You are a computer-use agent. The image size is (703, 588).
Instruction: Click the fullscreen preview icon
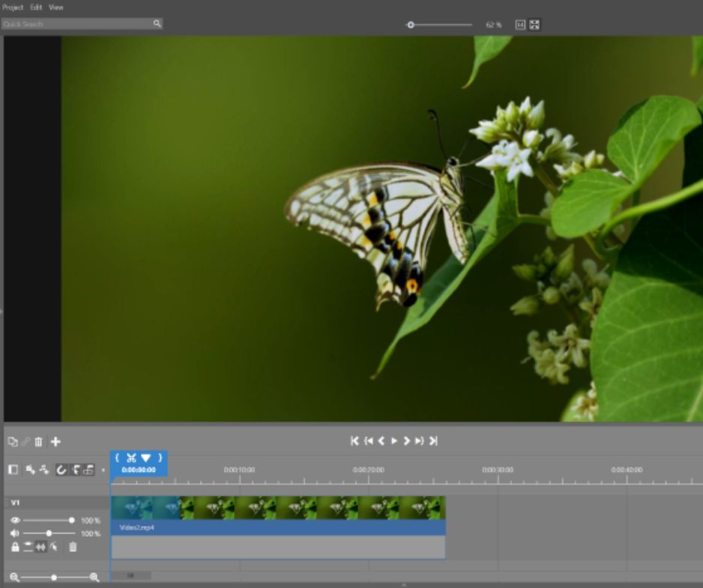coord(534,25)
